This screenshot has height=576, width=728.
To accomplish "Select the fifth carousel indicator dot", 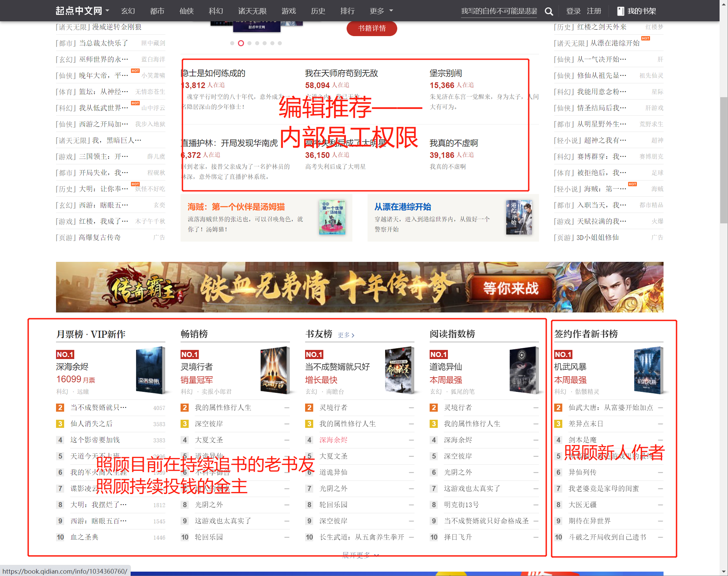I will pyautogui.click(x=264, y=43).
